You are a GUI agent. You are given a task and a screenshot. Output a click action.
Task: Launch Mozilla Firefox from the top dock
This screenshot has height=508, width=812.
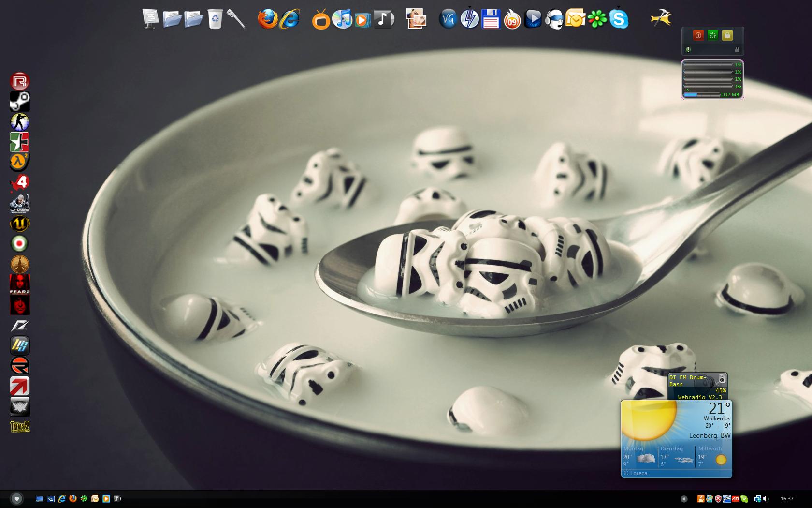pos(268,19)
